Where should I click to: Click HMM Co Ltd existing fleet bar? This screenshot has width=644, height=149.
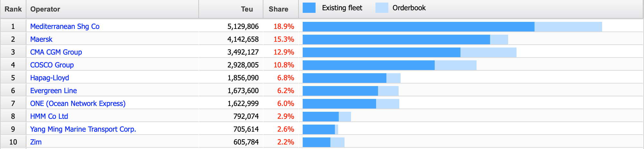click(x=321, y=117)
